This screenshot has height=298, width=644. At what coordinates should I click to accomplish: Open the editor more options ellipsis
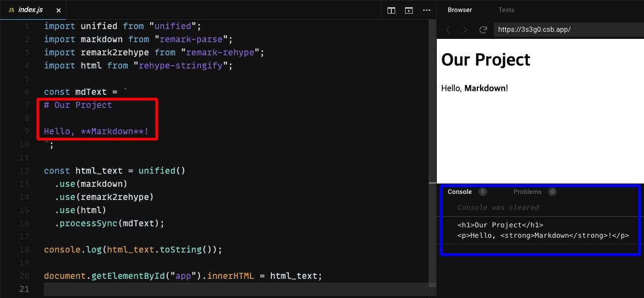pyautogui.click(x=426, y=10)
